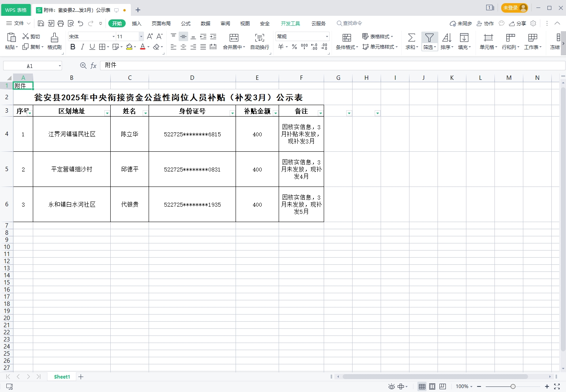Click the AutoSum sigma icon
The image size is (566, 392).
(x=411, y=38)
